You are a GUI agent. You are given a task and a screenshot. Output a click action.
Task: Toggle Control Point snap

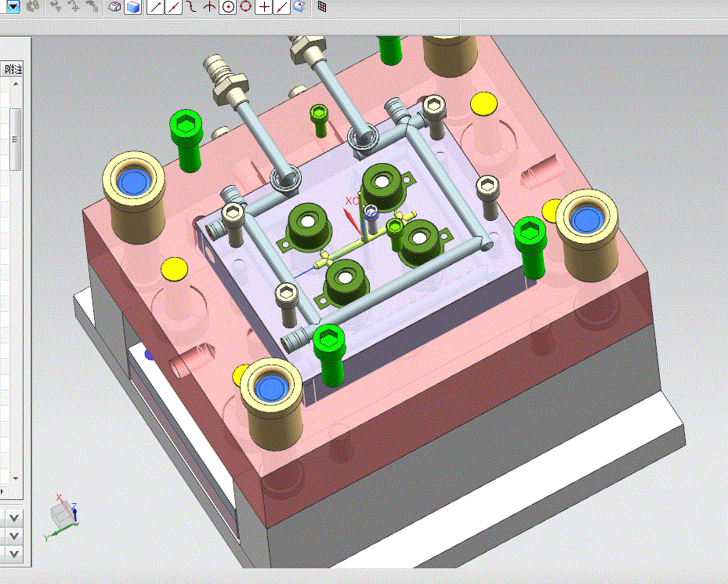(191, 6)
